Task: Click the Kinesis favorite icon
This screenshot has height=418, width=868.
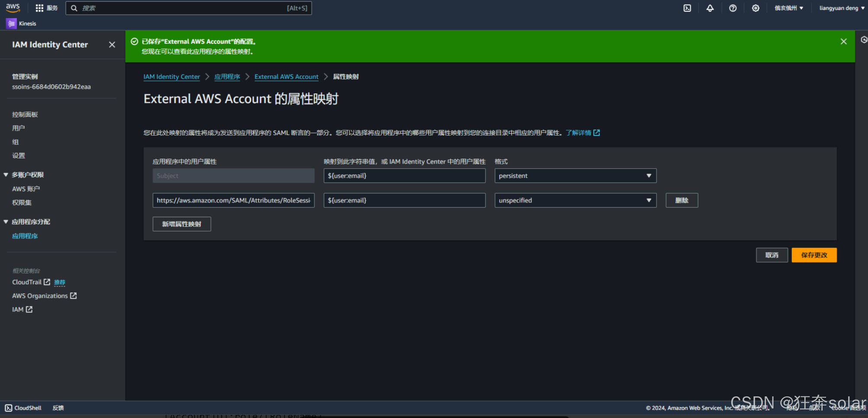Action: [11, 23]
